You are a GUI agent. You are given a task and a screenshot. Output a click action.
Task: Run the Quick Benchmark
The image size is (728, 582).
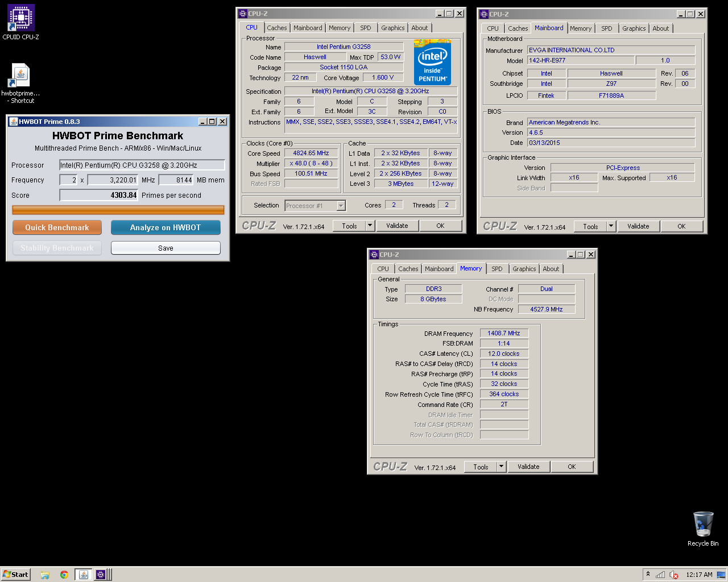[x=57, y=227]
